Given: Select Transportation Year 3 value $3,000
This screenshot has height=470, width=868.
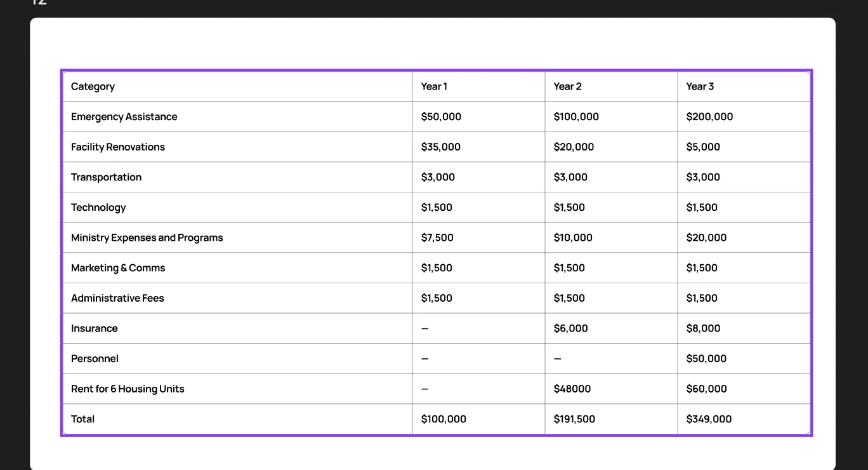Looking at the screenshot, I should [x=703, y=177].
